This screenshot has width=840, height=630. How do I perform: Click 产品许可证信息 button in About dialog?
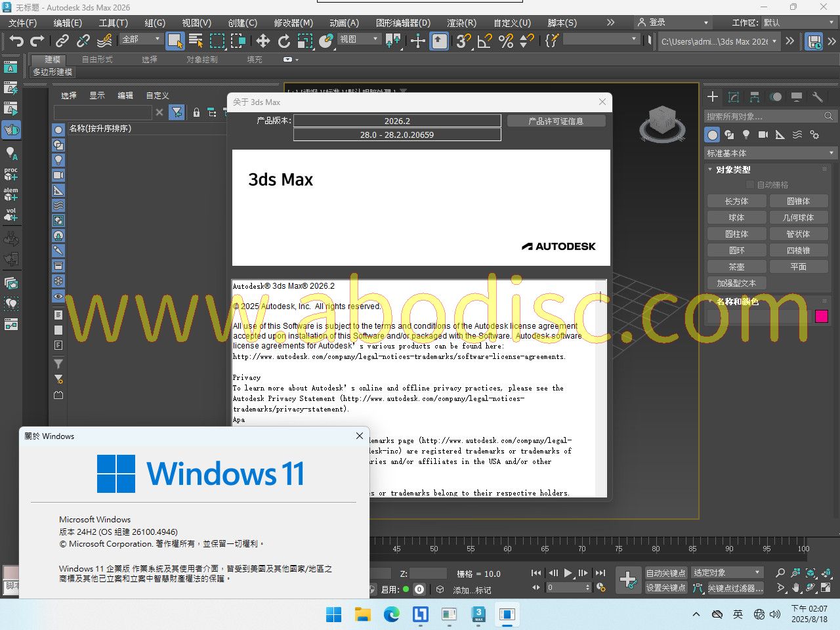tap(556, 121)
